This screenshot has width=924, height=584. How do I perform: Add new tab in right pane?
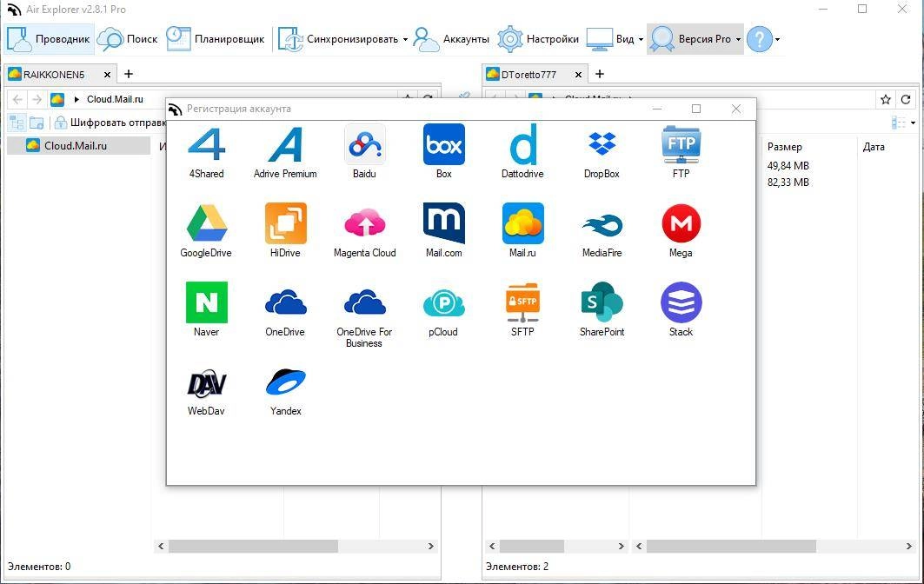click(x=600, y=74)
